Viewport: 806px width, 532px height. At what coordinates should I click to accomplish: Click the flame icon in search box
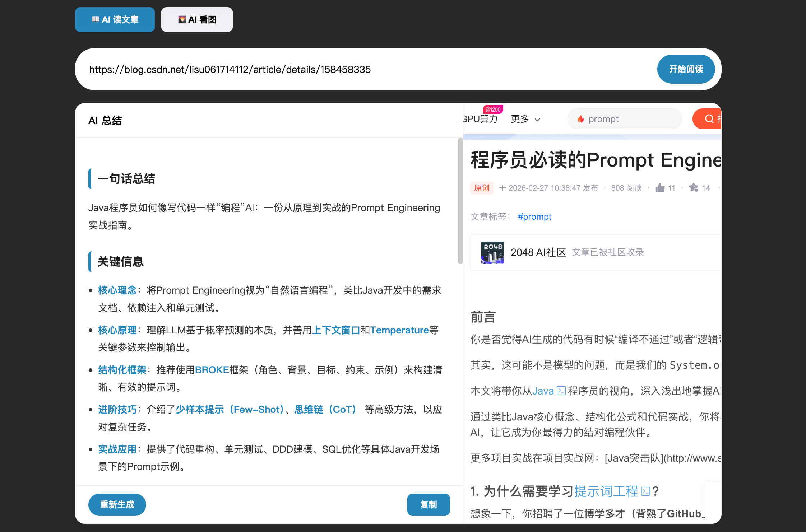580,119
